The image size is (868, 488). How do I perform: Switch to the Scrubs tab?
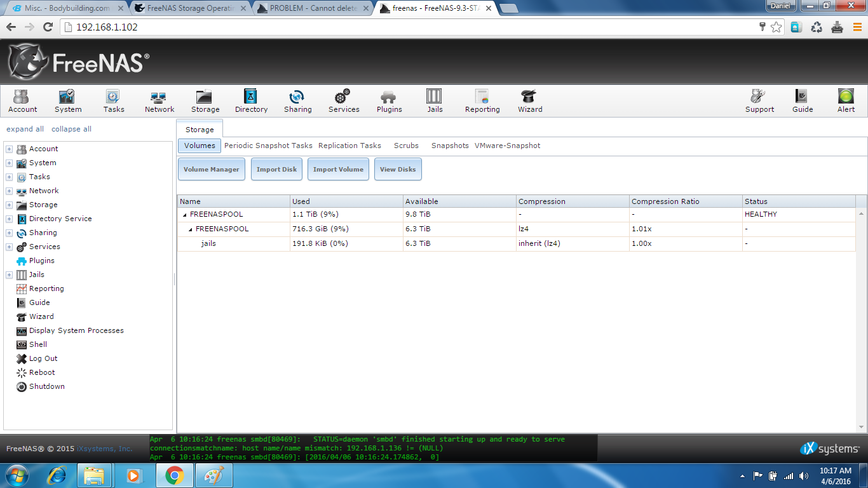tap(406, 146)
